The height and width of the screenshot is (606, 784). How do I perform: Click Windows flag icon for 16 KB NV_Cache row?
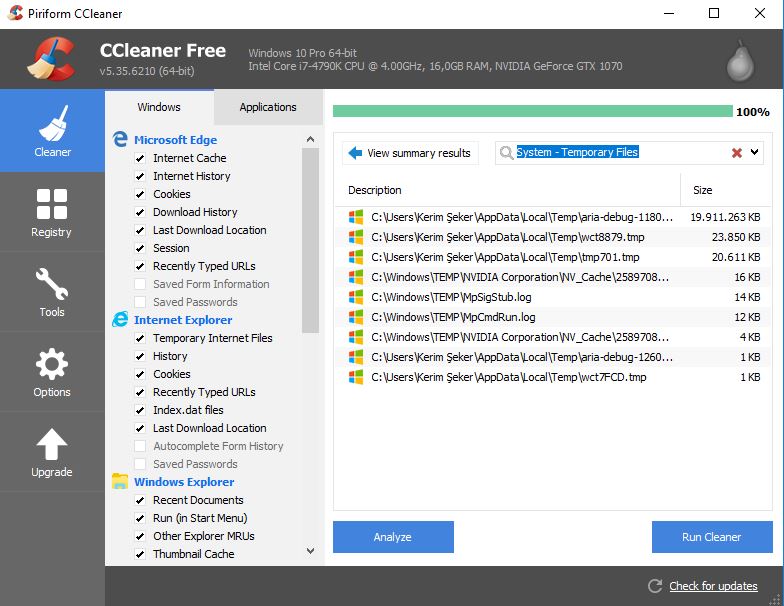[x=356, y=277]
